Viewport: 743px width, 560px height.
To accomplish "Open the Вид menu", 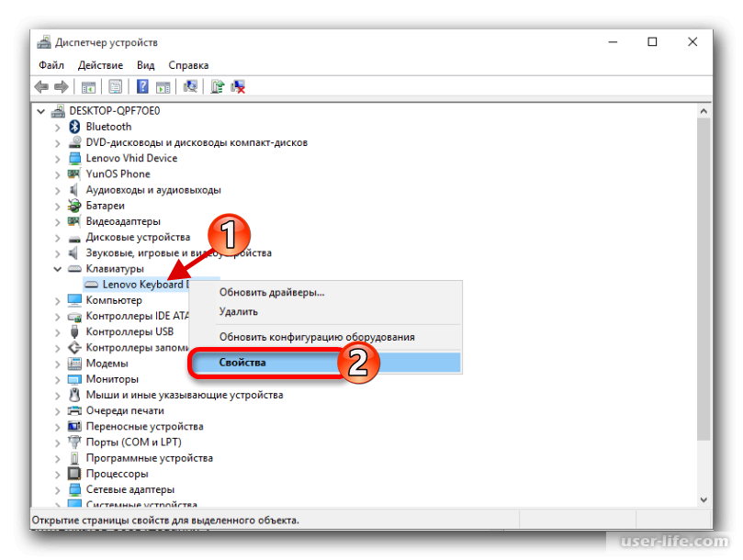I will tap(145, 65).
